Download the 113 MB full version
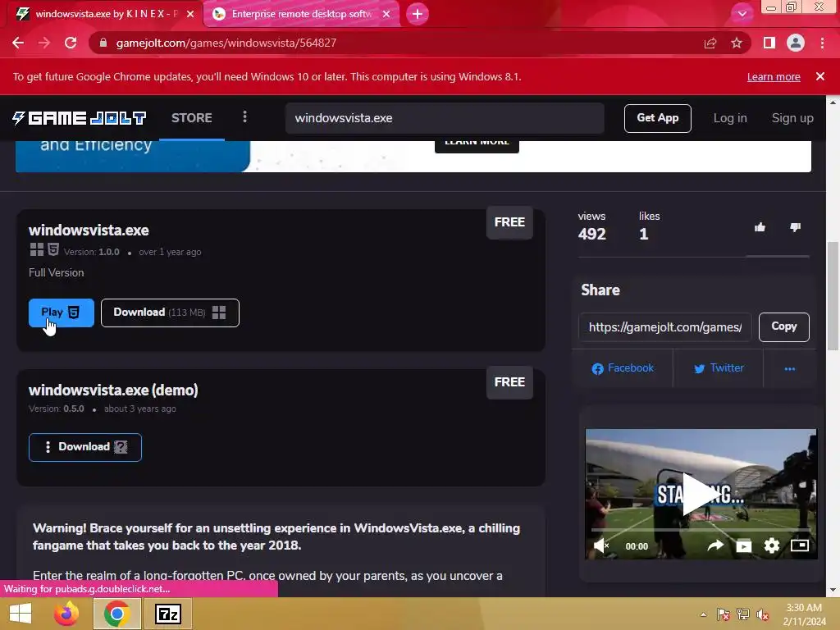 point(170,313)
